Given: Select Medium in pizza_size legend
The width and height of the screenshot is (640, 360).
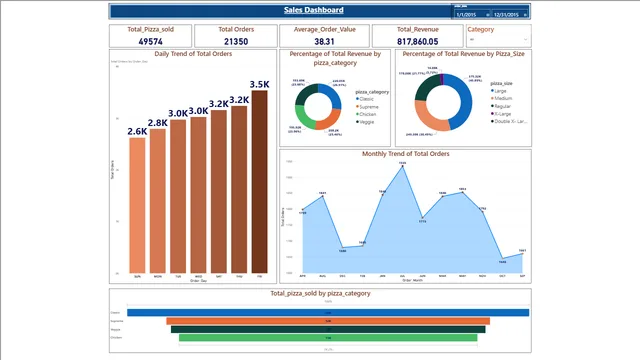Looking at the screenshot, I should [x=501, y=98].
